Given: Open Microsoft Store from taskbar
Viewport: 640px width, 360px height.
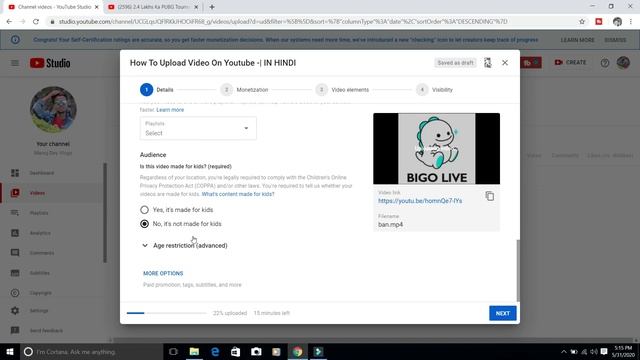Looking at the screenshot, I should pos(236,351).
